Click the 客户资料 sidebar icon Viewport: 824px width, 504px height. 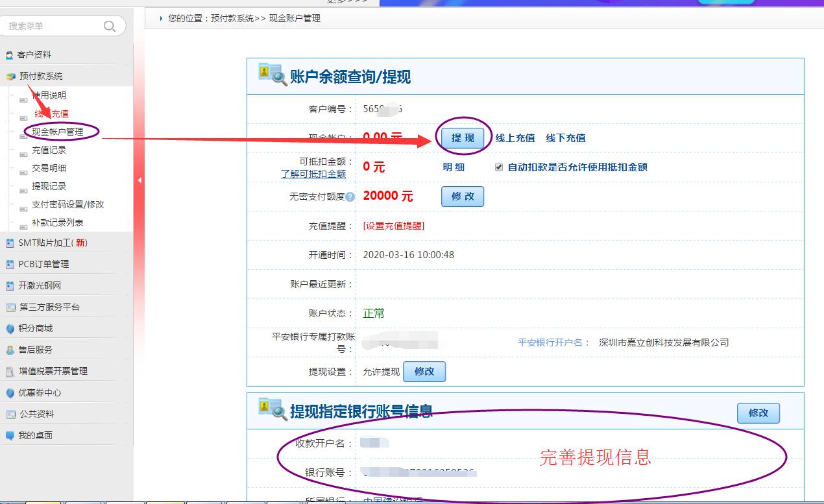tap(10, 55)
